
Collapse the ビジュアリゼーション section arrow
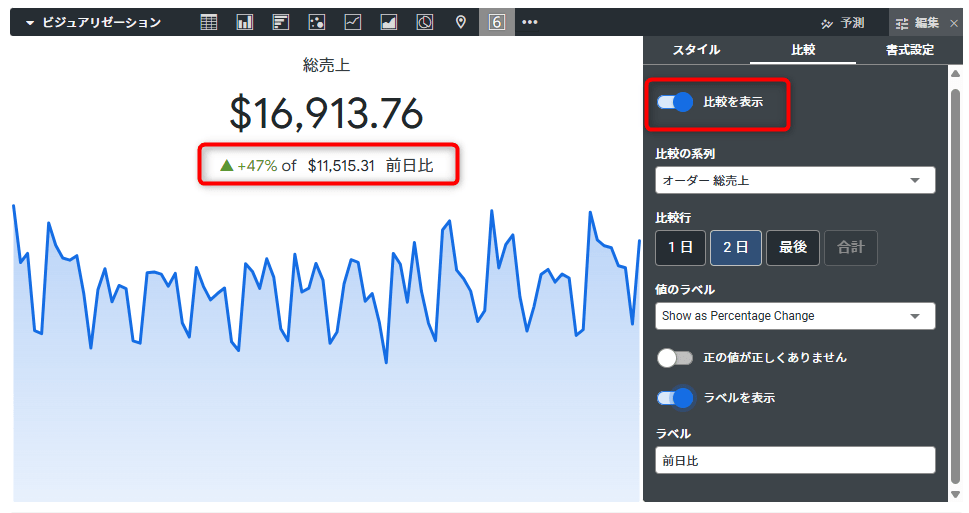pos(30,23)
